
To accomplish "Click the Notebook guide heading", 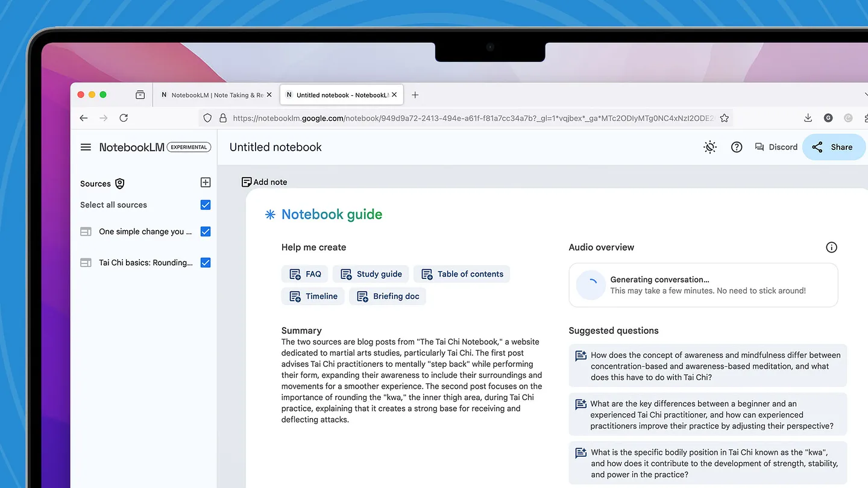I will [x=332, y=214].
